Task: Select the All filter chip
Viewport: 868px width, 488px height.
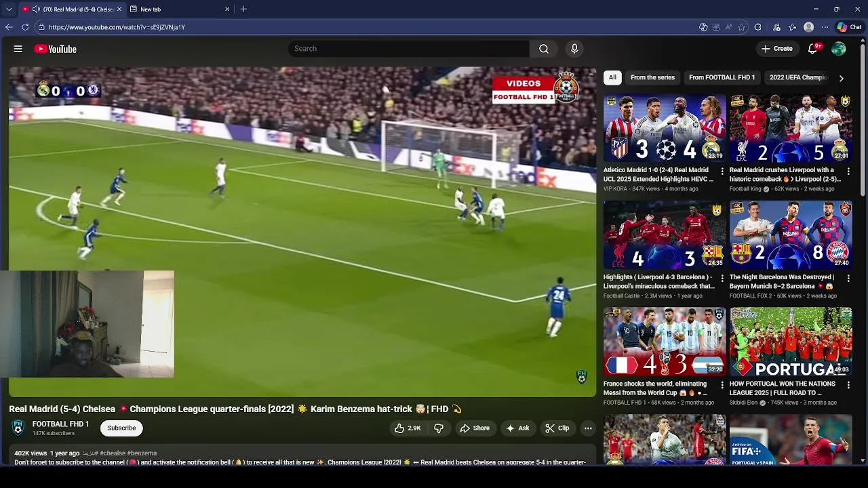Action: 612,77
